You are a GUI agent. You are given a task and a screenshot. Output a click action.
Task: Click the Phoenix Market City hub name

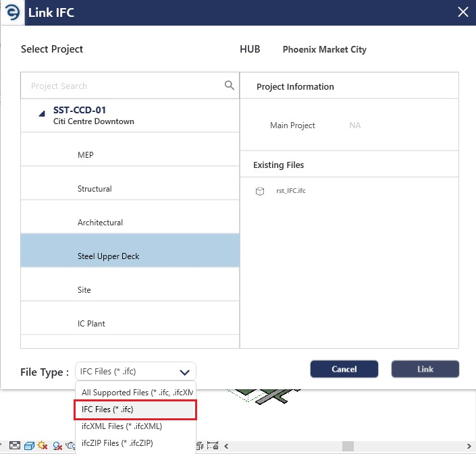click(325, 49)
